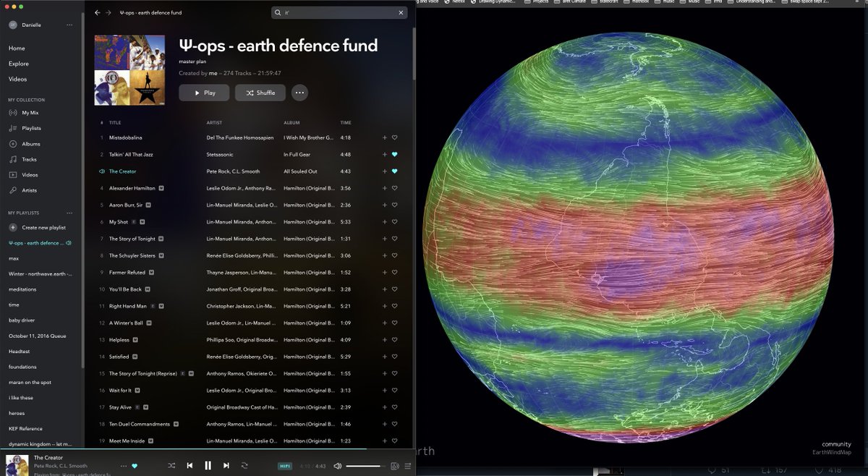
Task: Open the playlist more options ellipsis button
Action: coord(299,93)
